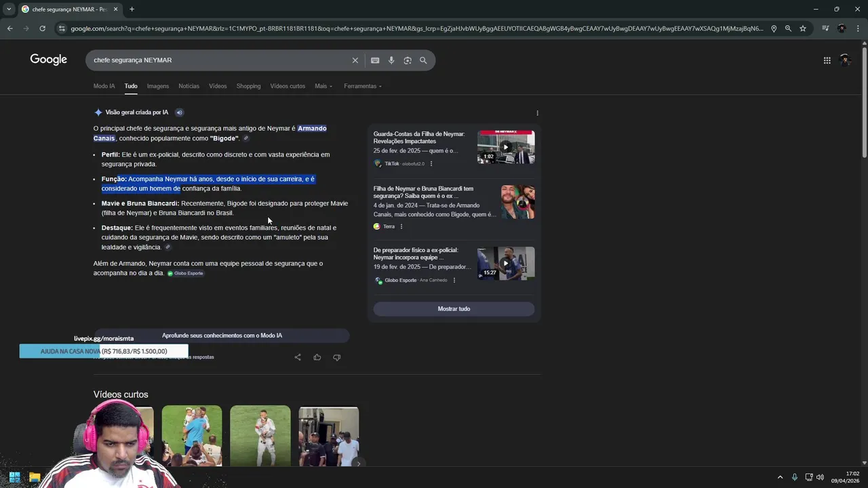Image resolution: width=868 pixels, height=488 pixels.
Task: Click the magnifier search icon in search bar
Action: click(423, 60)
